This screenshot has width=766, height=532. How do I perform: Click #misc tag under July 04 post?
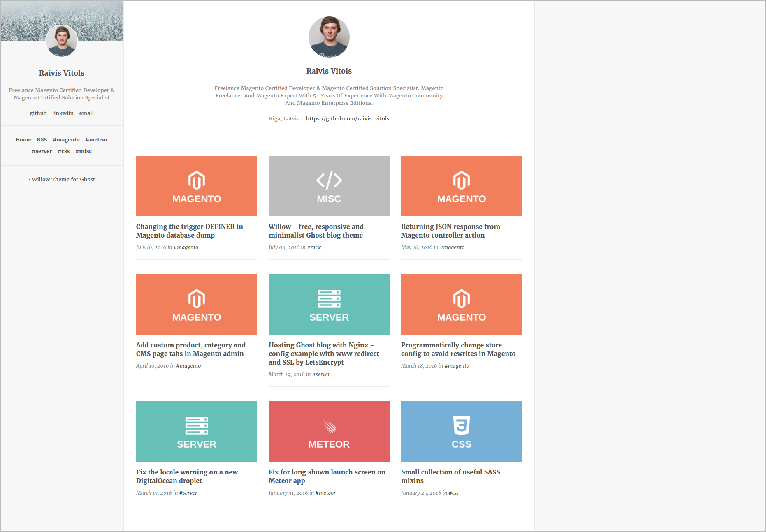(x=314, y=247)
